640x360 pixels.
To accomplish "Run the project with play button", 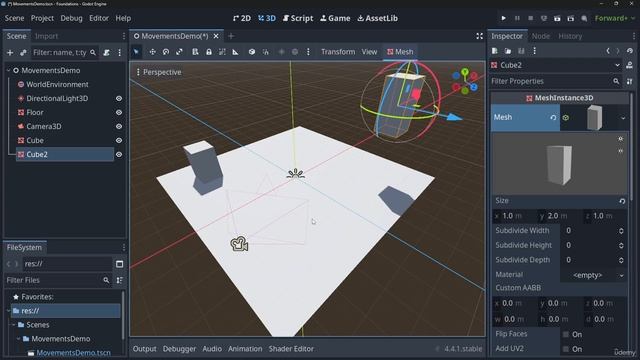I will point(503,18).
